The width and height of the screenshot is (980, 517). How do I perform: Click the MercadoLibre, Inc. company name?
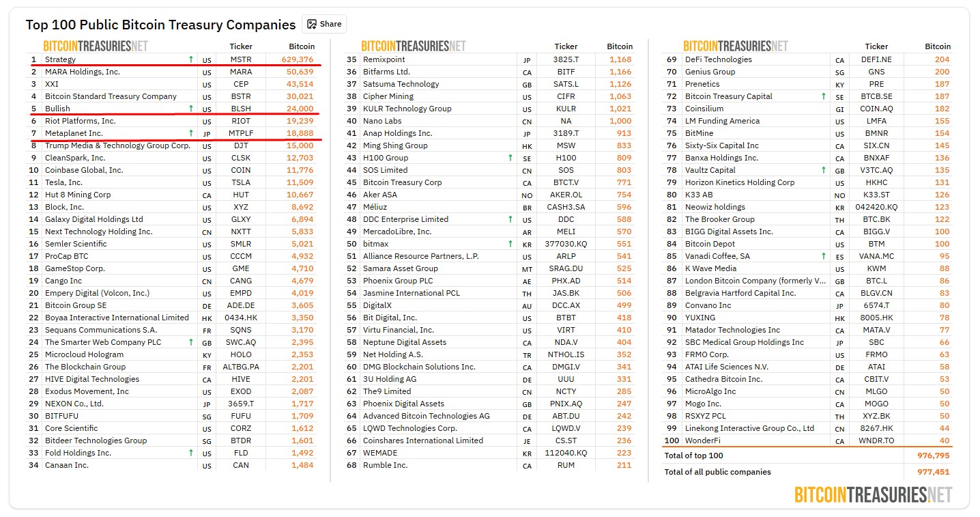[397, 232]
